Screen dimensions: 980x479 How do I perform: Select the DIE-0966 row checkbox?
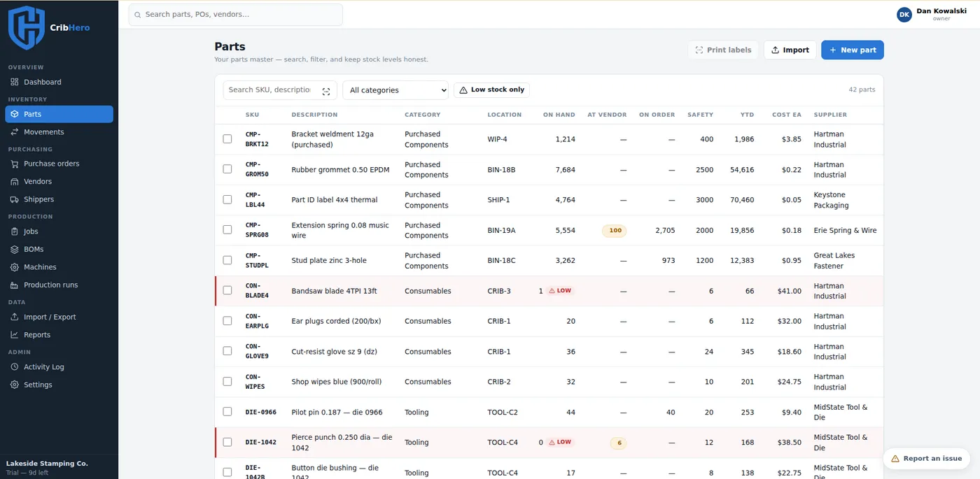pyautogui.click(x=227, y=412)
